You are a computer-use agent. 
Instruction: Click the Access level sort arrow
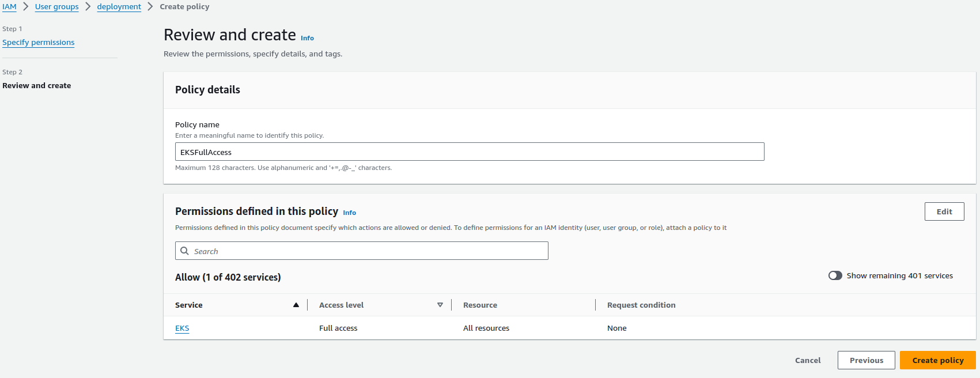(x=440, y=305)
